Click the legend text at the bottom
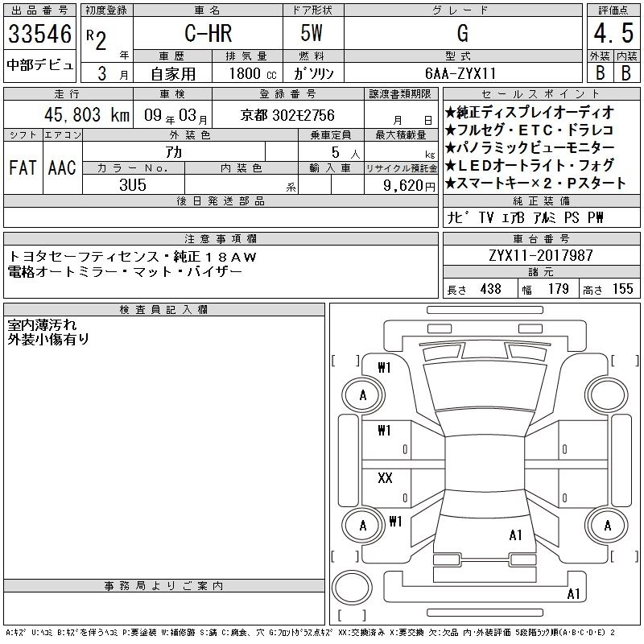Image resolution: width=644 pixels, height=644 pixels. pos(310,633)
